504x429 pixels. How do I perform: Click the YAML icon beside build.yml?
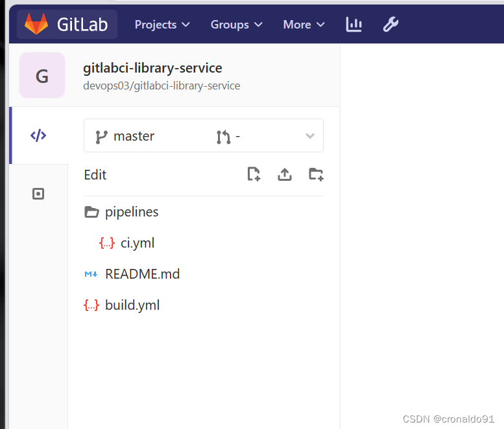(91, 305)
